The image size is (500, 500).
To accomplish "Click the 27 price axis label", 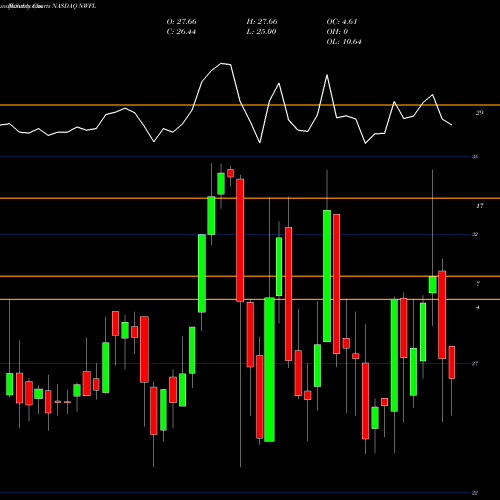I will pos(475,363).
